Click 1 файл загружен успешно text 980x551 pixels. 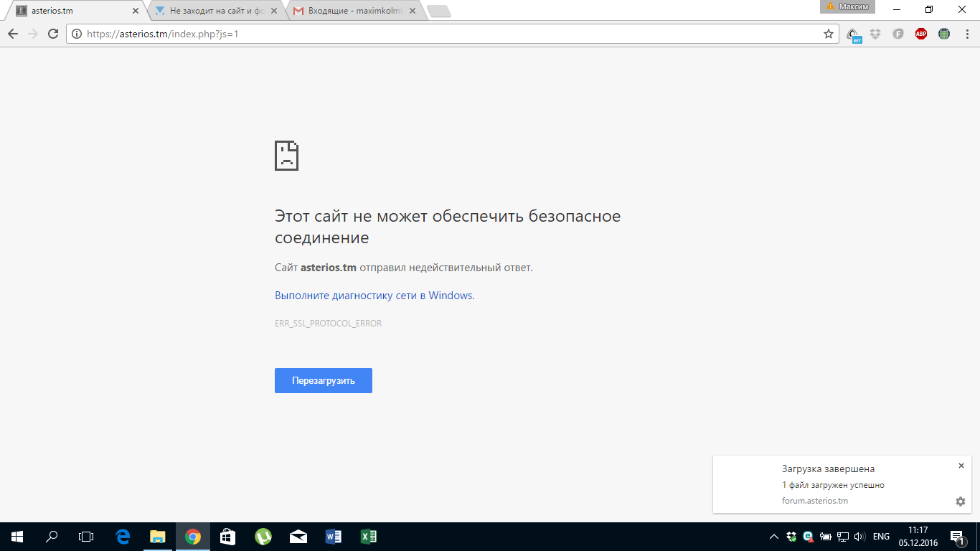pyautogui.click(x=833, y=485)
